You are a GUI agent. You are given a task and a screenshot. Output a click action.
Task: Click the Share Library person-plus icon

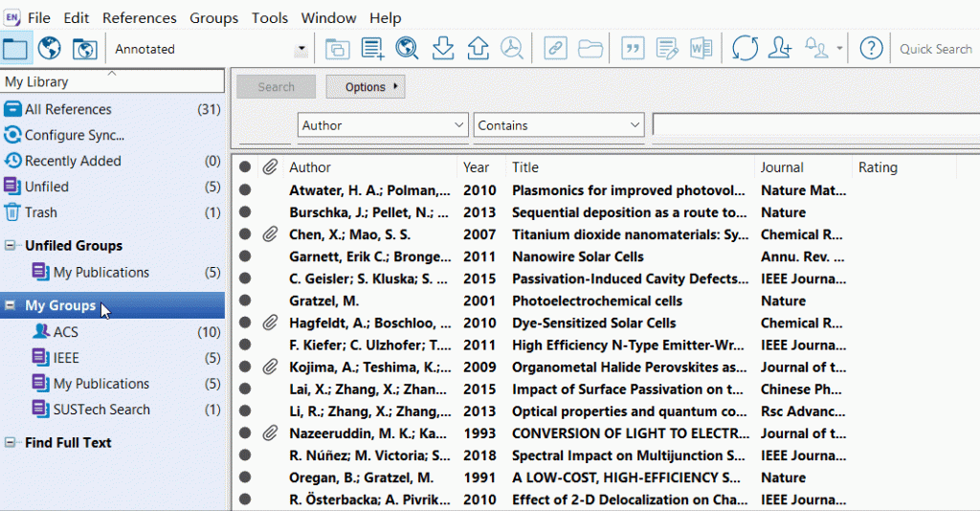tap(780, 48)
